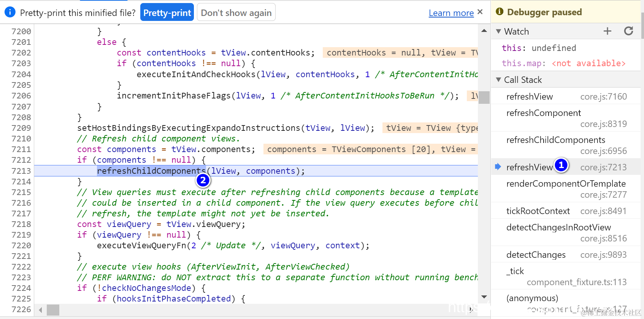This screenshot has height=319, width=644.
Task: Select refreshComponent stack frame
Action: (x=566, y=118)
